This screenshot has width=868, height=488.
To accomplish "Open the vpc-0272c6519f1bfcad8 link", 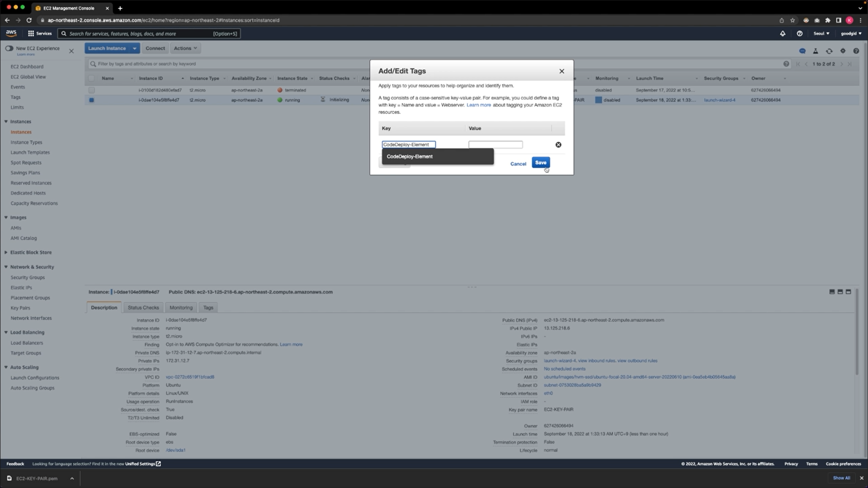I will click(x=190, y=377).
